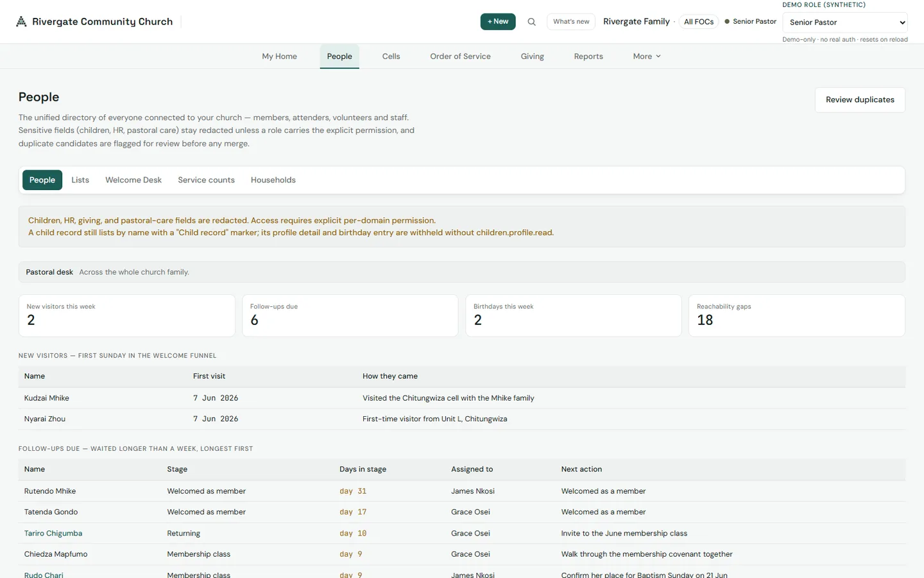Click 'Visited the Chitungwiza cell with the Mhike family'
Viewport: 924px width, 578px height.
point(449,398)
